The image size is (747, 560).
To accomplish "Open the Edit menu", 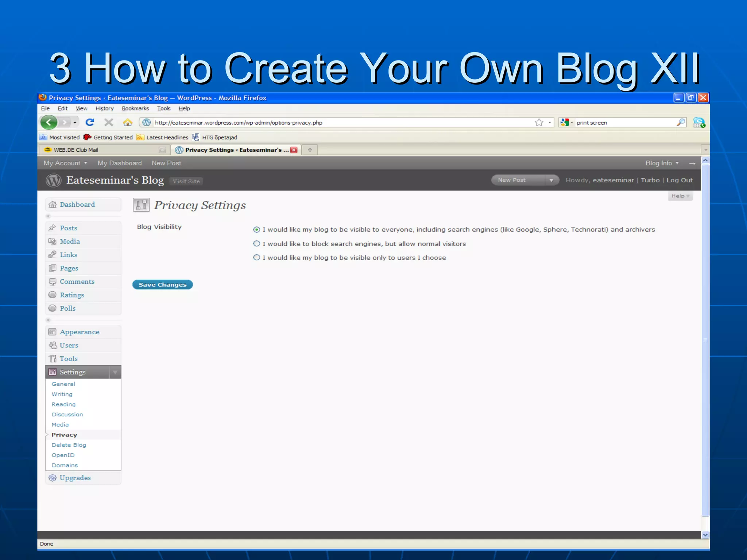I will click(63, 108).
